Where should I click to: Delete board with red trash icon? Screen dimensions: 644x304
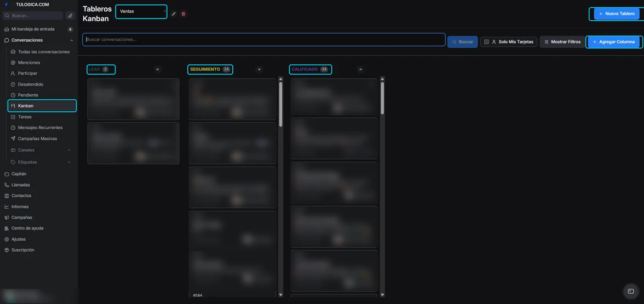pos(184,14)
